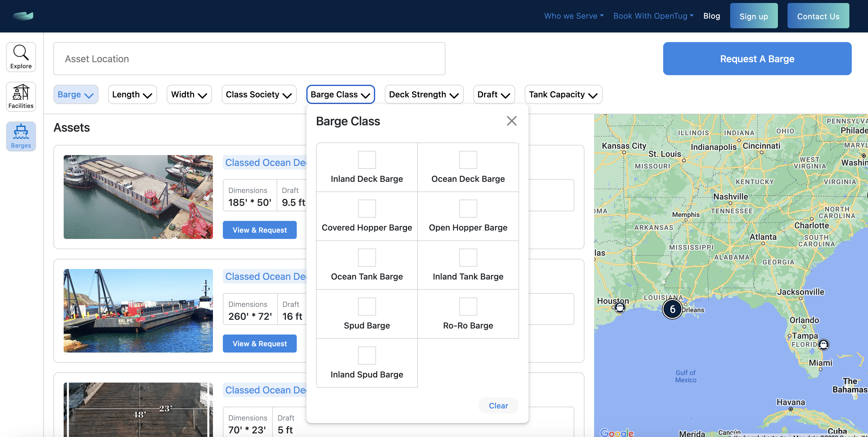Expand the Length filter dropdown
The width and height of the screenshot is (868, 437).
coord(132,94)
